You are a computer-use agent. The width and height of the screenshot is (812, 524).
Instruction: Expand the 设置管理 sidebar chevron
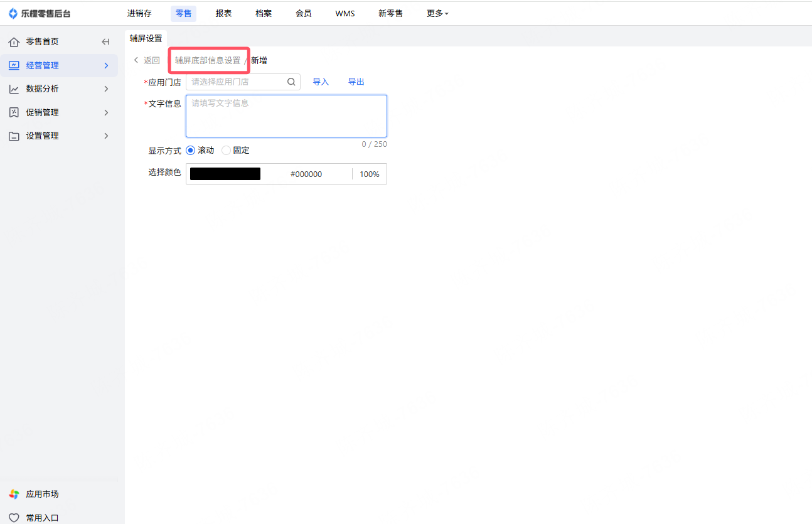(106, 136)
